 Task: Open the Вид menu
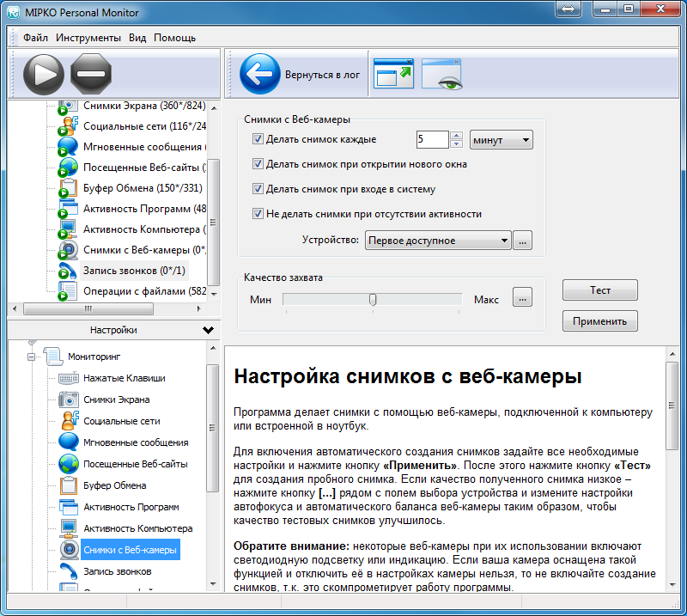pos(137,38)
